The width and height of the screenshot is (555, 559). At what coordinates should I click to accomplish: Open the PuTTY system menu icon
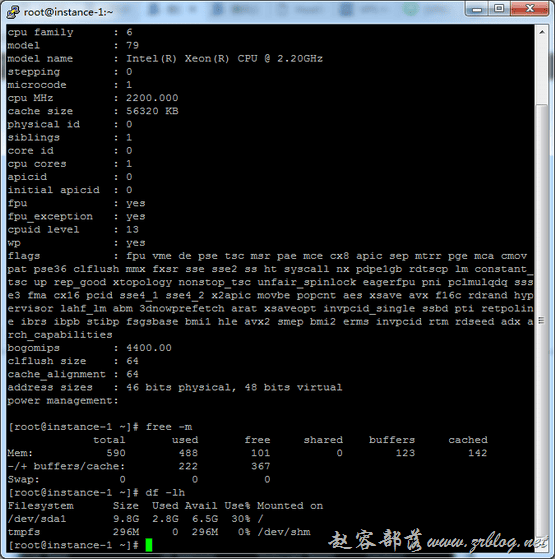pos(13,12)
